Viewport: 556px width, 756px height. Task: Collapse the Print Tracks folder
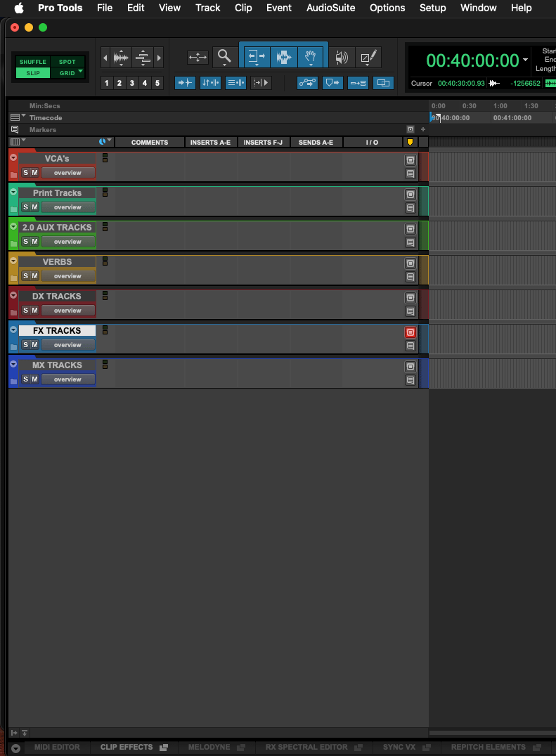click(13, 192)
